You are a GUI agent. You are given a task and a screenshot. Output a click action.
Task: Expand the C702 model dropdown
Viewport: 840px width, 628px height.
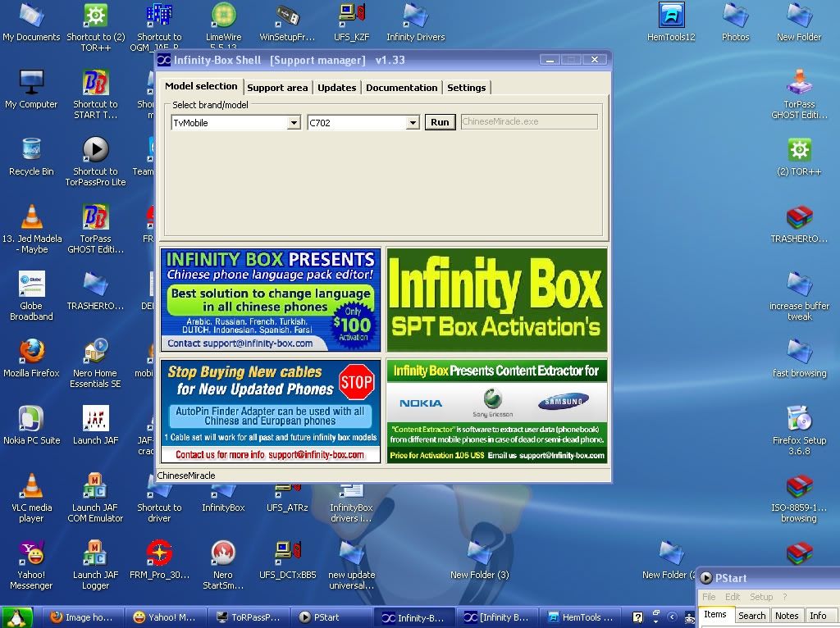(413, 123)
